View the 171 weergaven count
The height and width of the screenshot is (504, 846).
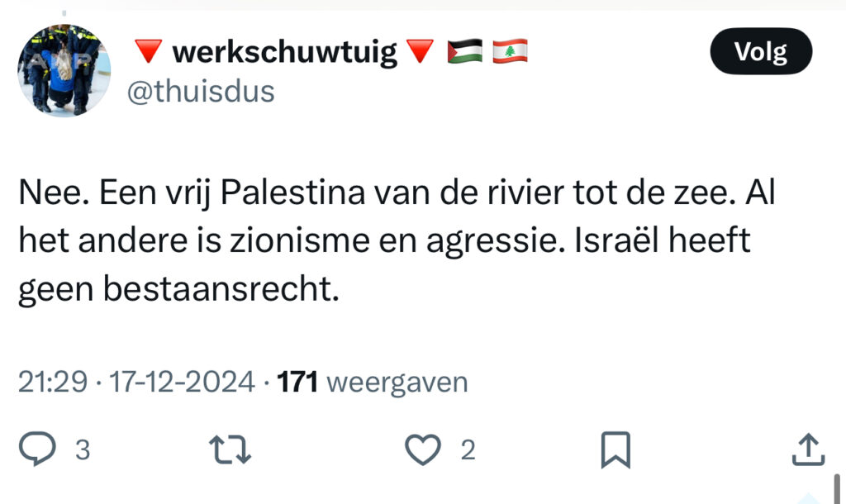[x=373, y=383]
